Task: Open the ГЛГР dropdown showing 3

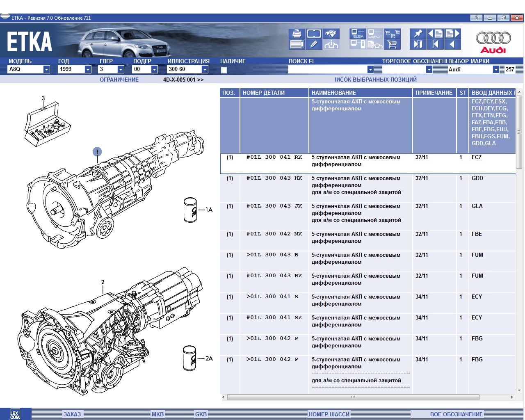Action: click(121, 69)
